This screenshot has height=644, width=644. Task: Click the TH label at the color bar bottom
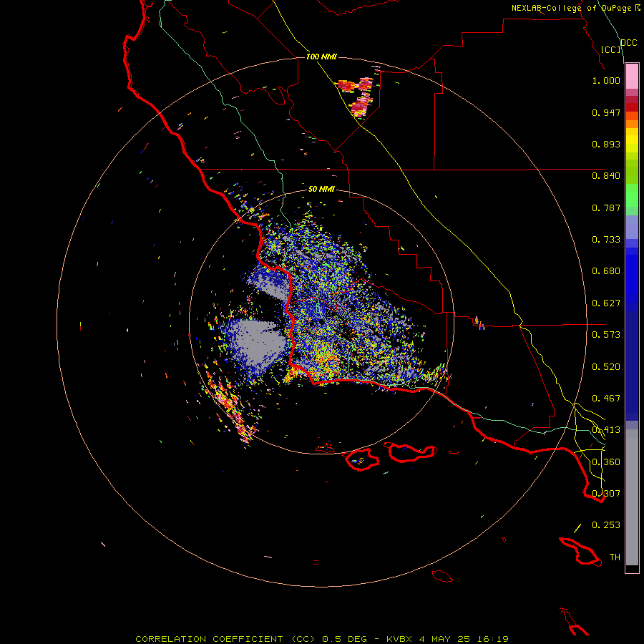point(615,557)
